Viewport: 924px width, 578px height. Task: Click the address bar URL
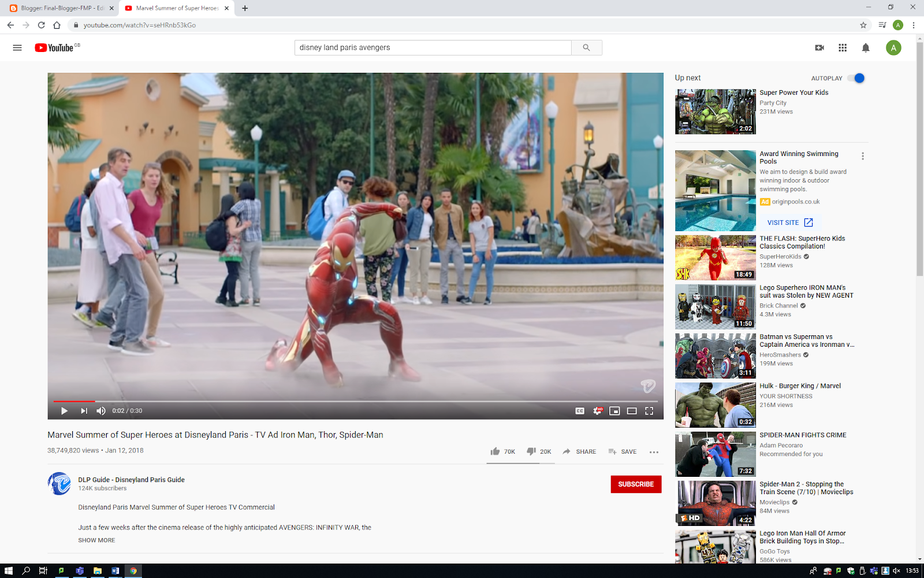[139, 25]
